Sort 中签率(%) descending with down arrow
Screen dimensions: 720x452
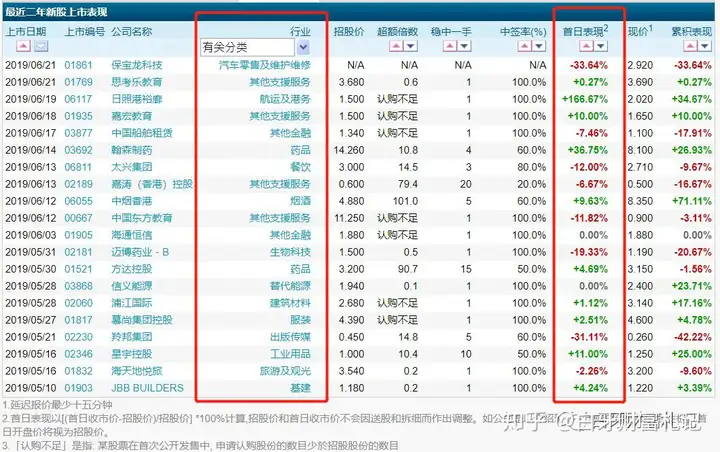pos(539,46)
